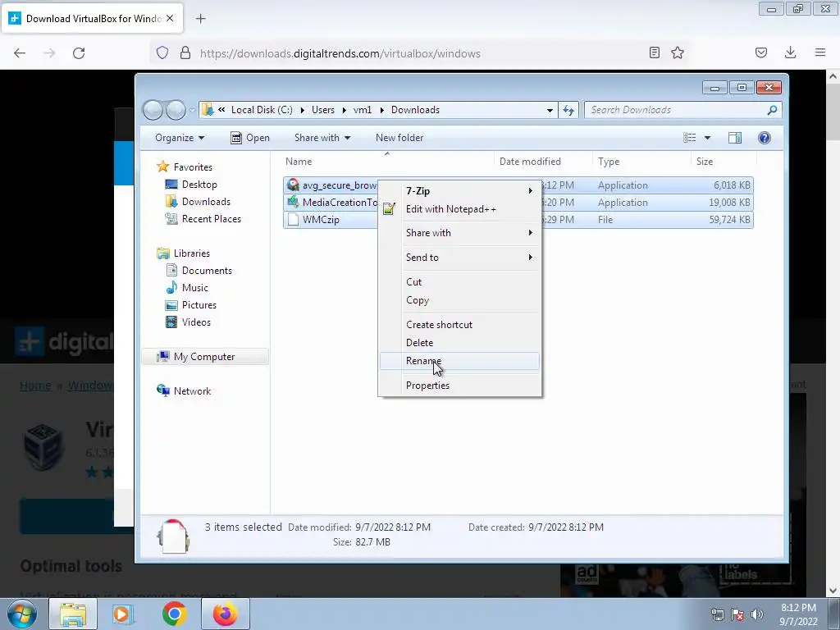Expand the Share with context submenu
This screenshot has height=630, width=840.
pos(459,232)
